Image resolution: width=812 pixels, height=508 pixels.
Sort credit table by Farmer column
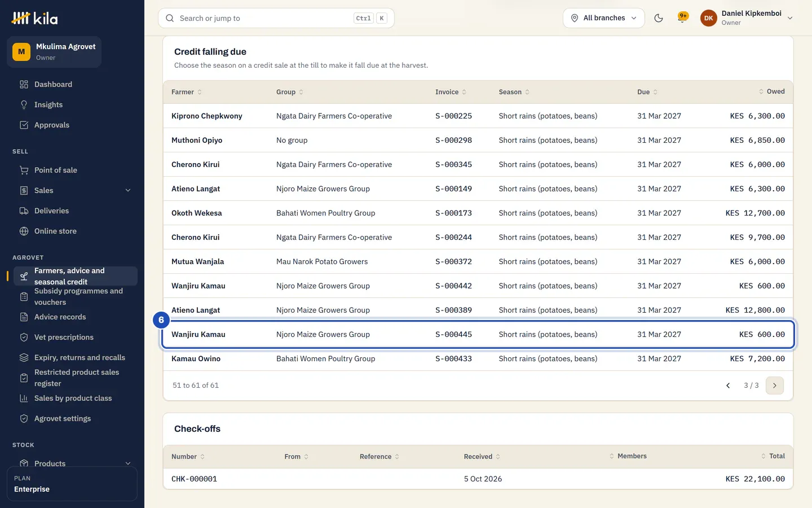[x=187, y=92]
